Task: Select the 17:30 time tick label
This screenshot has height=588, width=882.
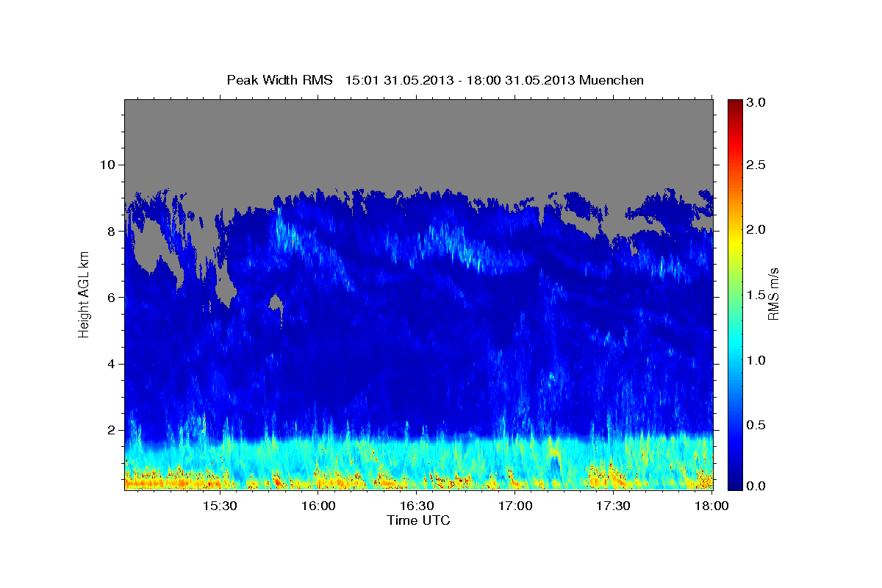Action: [x=614, y=506]
